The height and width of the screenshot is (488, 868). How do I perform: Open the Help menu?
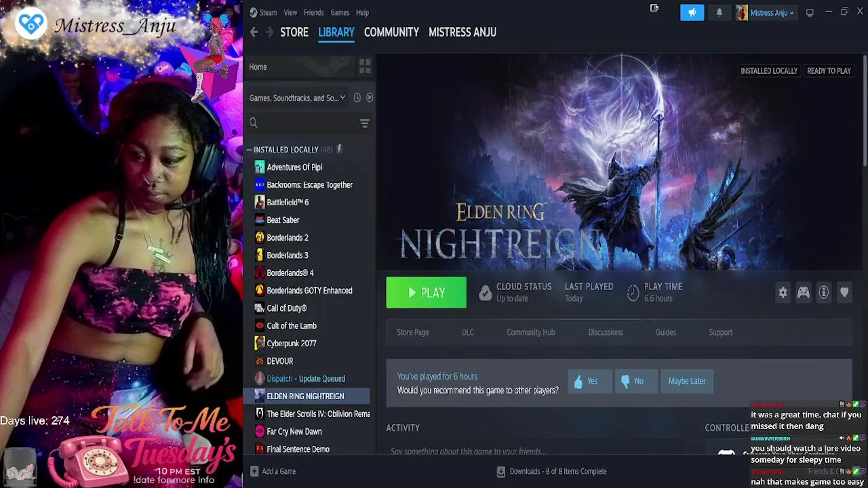tap(362, 12)
